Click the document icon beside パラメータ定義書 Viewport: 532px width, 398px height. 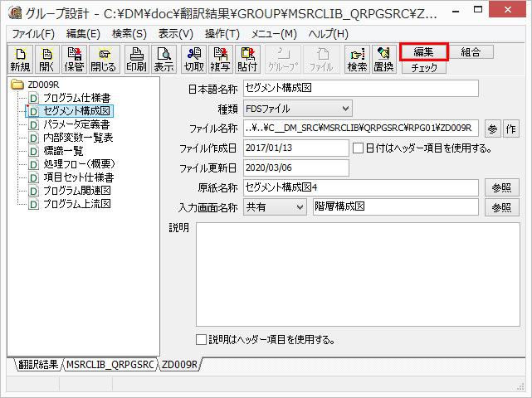point(33,124)
